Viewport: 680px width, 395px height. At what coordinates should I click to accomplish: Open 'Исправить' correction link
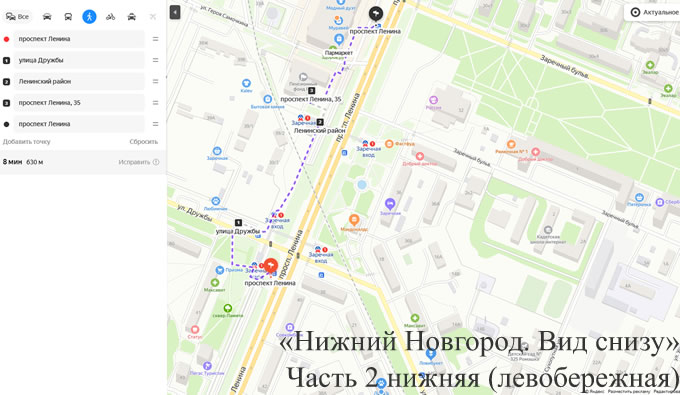[x=134, y=162]
